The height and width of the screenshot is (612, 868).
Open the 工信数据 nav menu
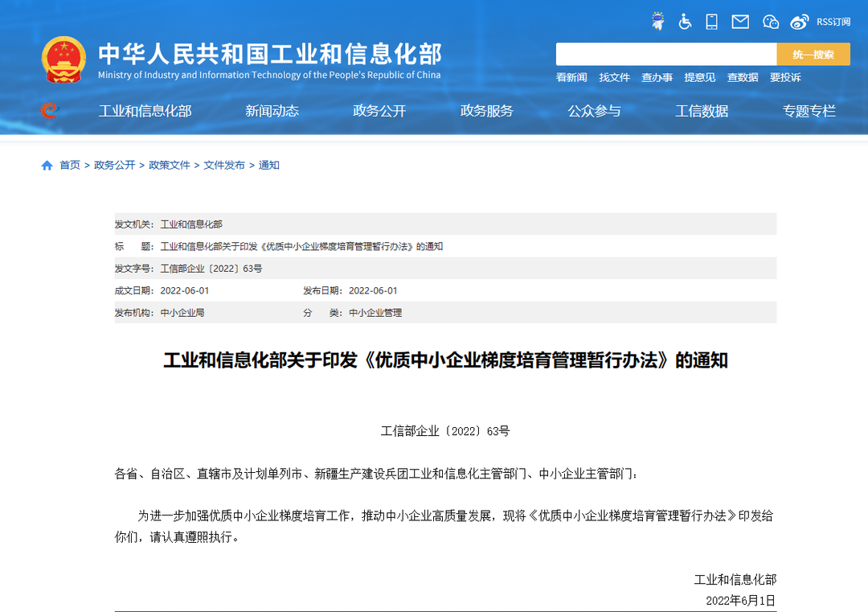[x=702, y=111]
